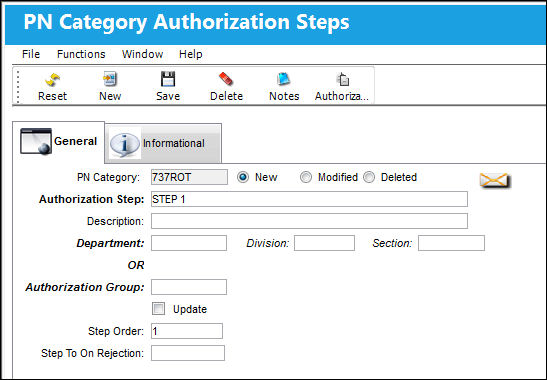Click the Delete eraser icon

[226, 79]
